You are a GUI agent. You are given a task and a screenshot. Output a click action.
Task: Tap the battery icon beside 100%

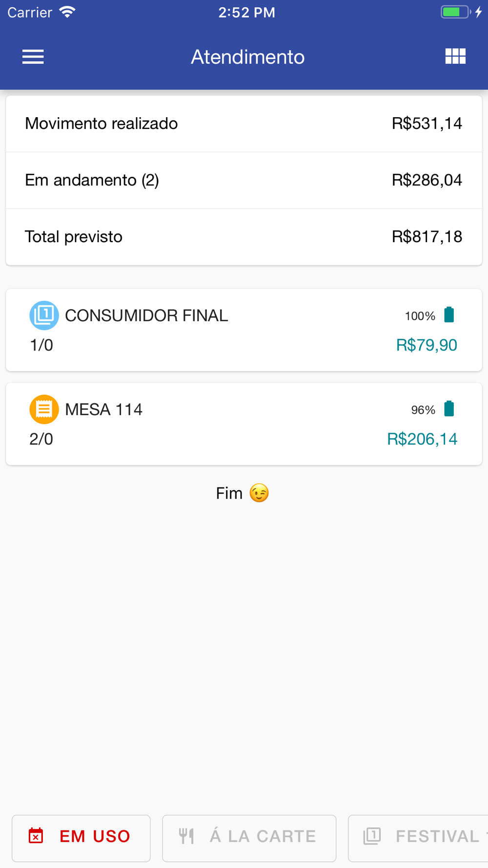(449, 315)
